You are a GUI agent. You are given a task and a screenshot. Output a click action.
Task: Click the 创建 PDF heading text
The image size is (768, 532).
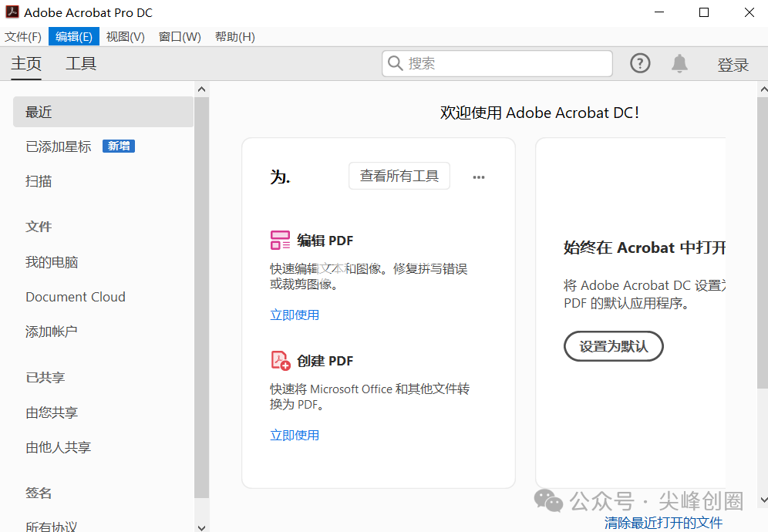[325, 361]
